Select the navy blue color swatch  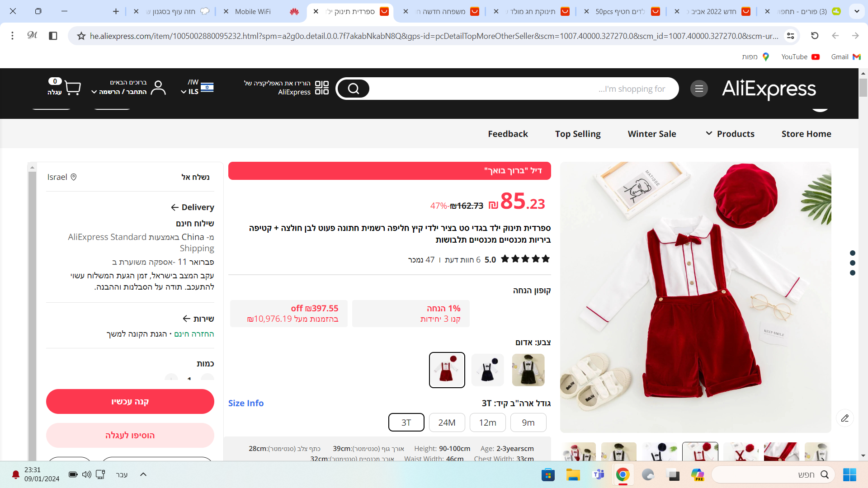(487, 370)
